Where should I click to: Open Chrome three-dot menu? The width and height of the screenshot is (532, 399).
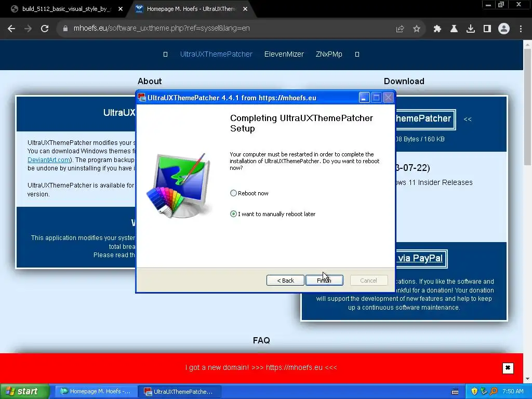[521, 29]
